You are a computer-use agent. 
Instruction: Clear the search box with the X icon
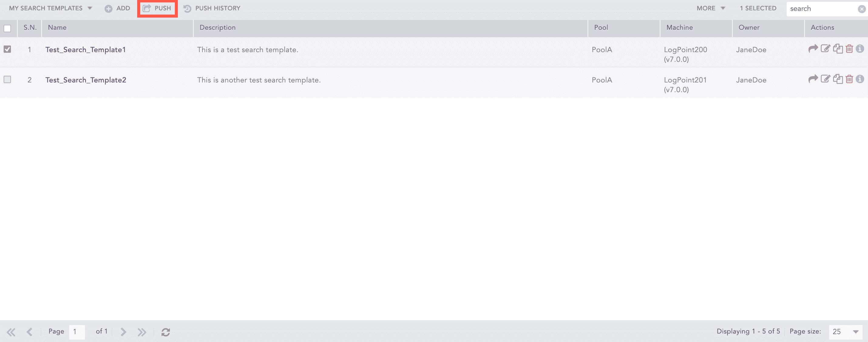(x=861, y=9)
